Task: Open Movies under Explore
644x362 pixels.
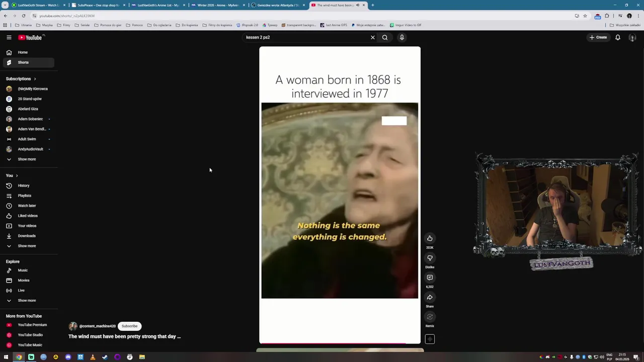Action: point(28,281)
